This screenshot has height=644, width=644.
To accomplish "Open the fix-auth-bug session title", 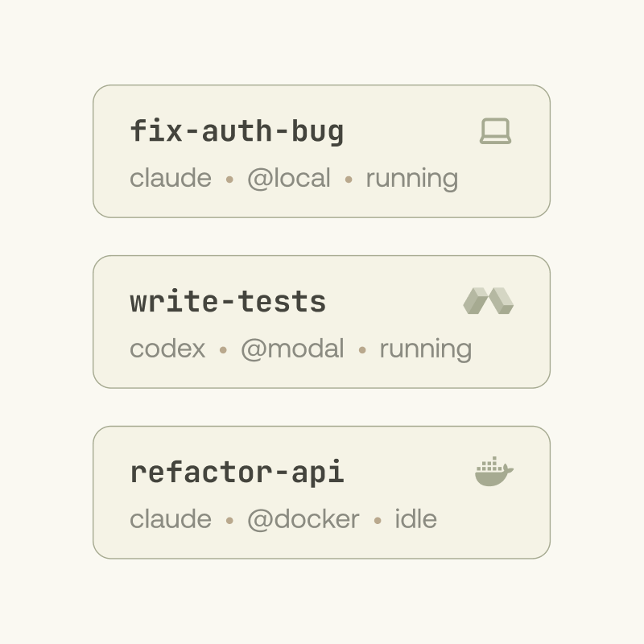I will tap(237, 130).
